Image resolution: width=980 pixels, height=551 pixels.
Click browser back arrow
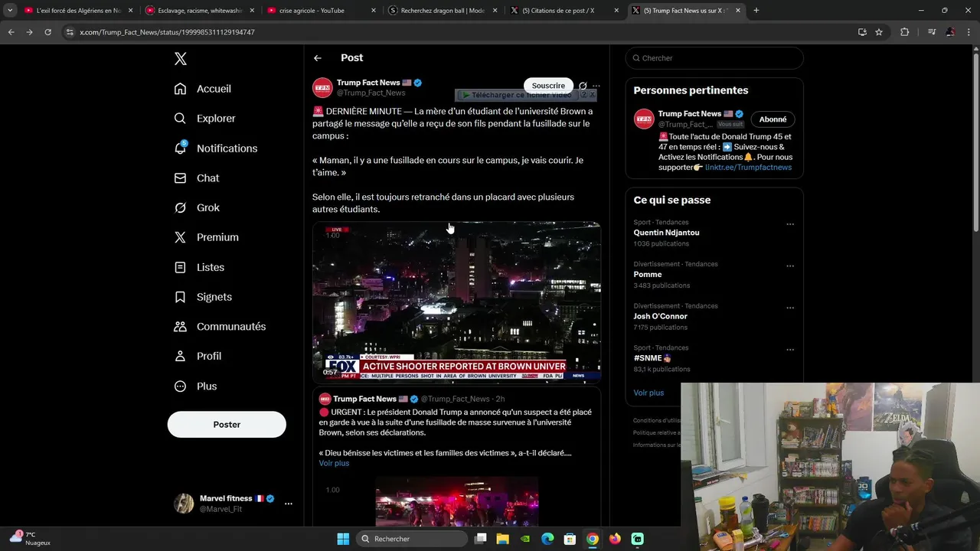(x=11, y=32)
